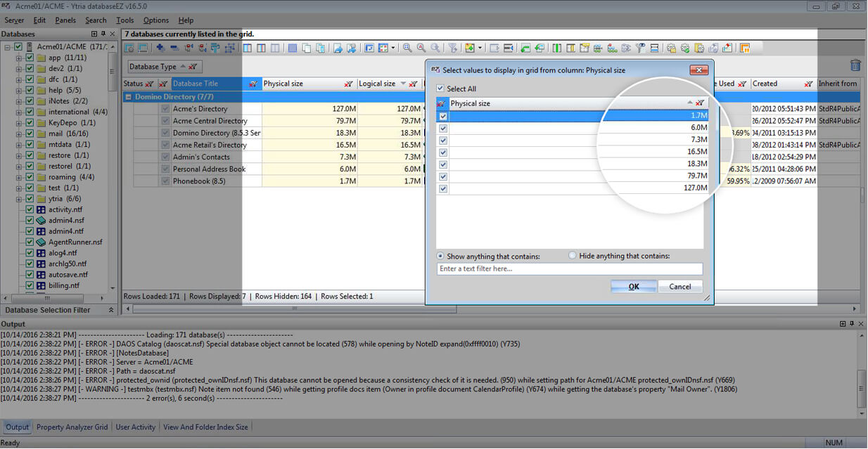Click the trash bin icon above grid
Screen dimensions: 868x449
855,65
